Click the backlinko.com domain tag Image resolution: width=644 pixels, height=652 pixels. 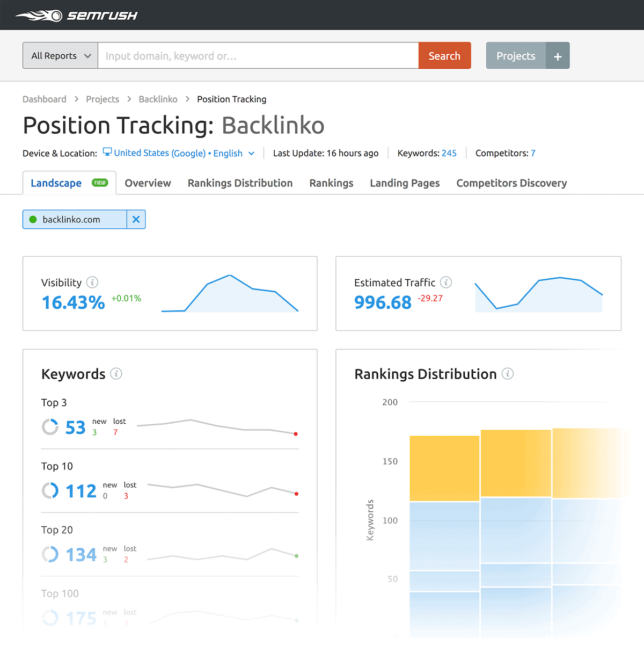point(75,219)
